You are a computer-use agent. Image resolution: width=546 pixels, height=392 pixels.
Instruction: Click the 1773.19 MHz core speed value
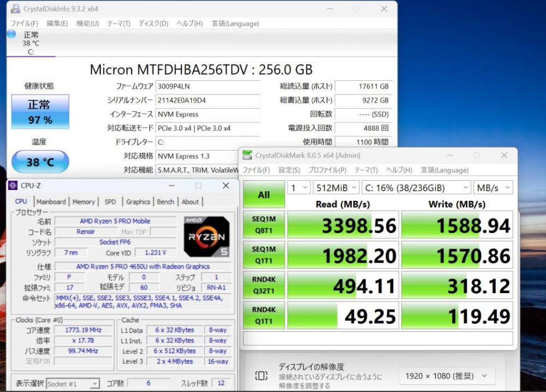83,330
